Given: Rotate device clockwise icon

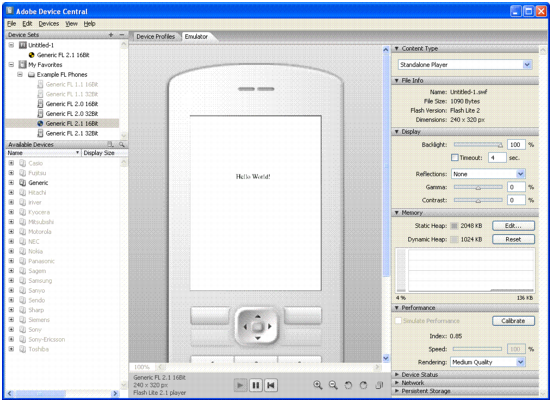Looking at the screenshot, I should click(363, 385).
